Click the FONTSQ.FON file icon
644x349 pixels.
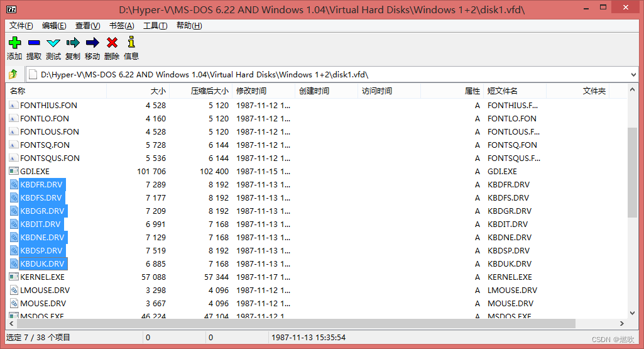14,145
